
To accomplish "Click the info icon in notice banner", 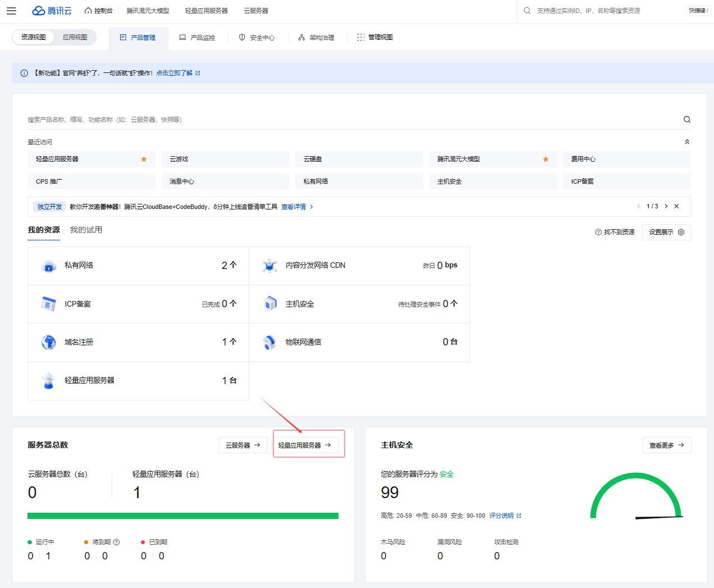I will pos(24,73).
